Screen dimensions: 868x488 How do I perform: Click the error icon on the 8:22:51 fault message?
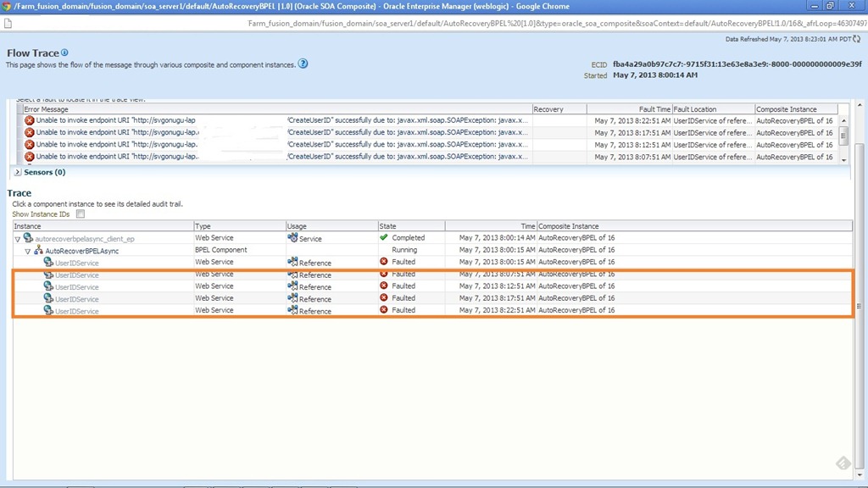[30, 120]
